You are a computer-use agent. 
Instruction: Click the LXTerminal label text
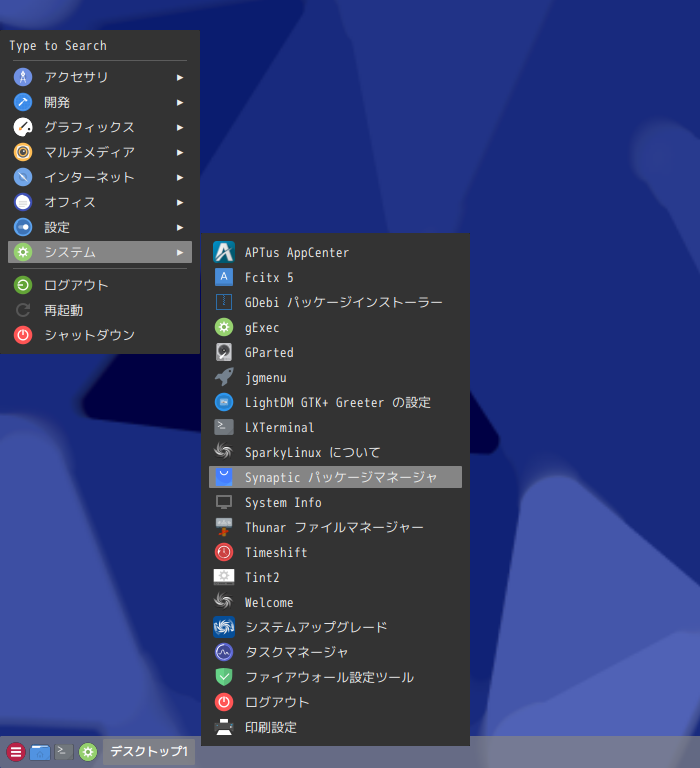pyautogui.click(x=279, y=428)
